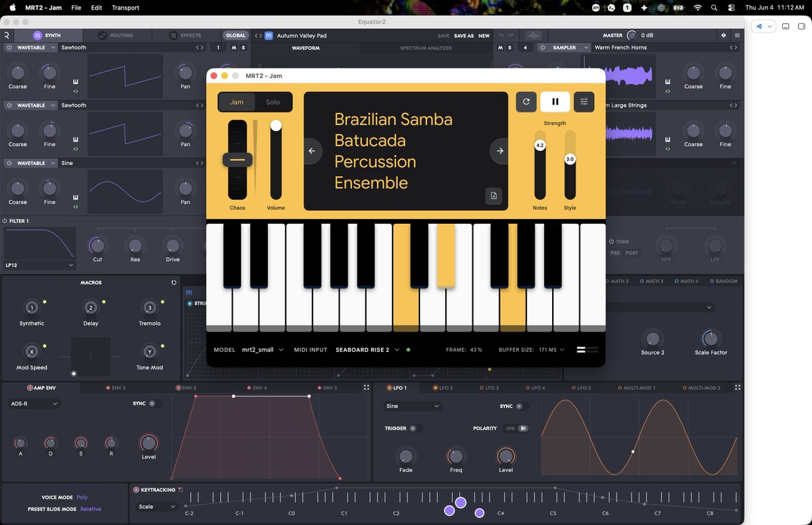Click the GLOBAL button

pos(235,35)
